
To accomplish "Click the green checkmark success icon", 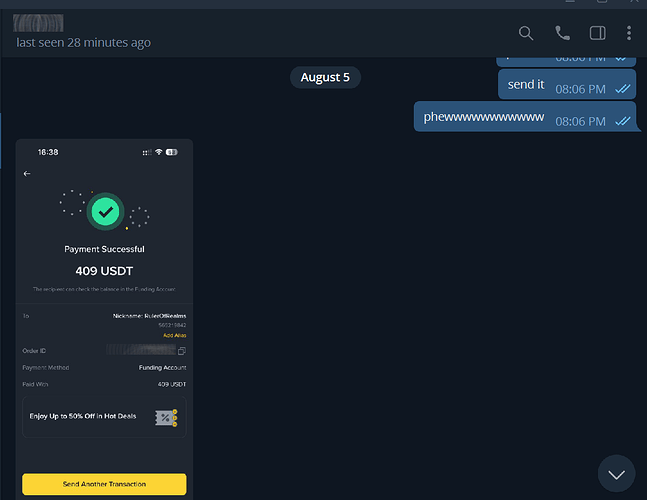I will tap(104, 211).
